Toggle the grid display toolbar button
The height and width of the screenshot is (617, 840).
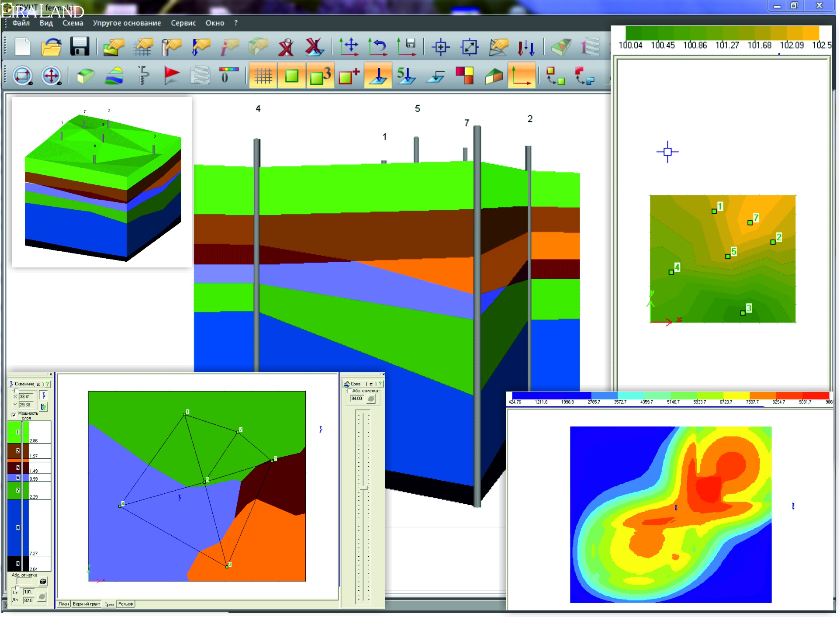coord(263,76)
